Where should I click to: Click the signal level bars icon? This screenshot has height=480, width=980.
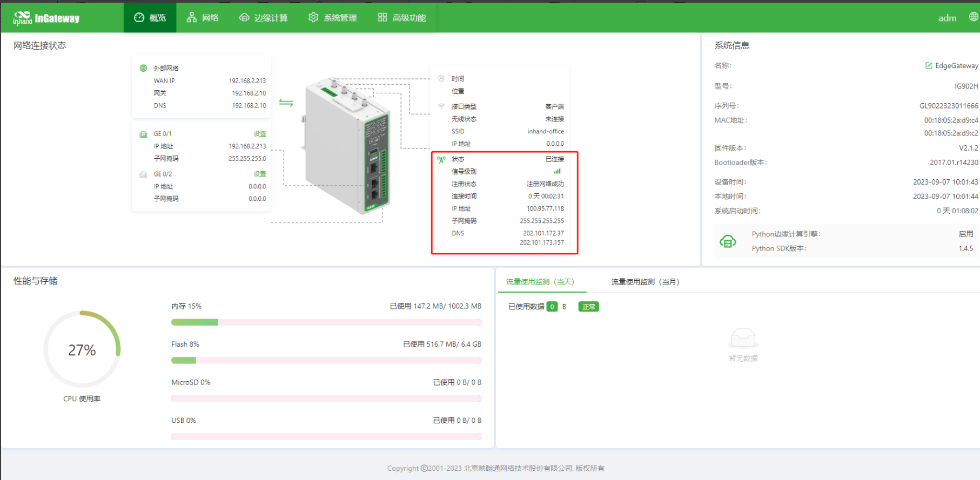557,172
